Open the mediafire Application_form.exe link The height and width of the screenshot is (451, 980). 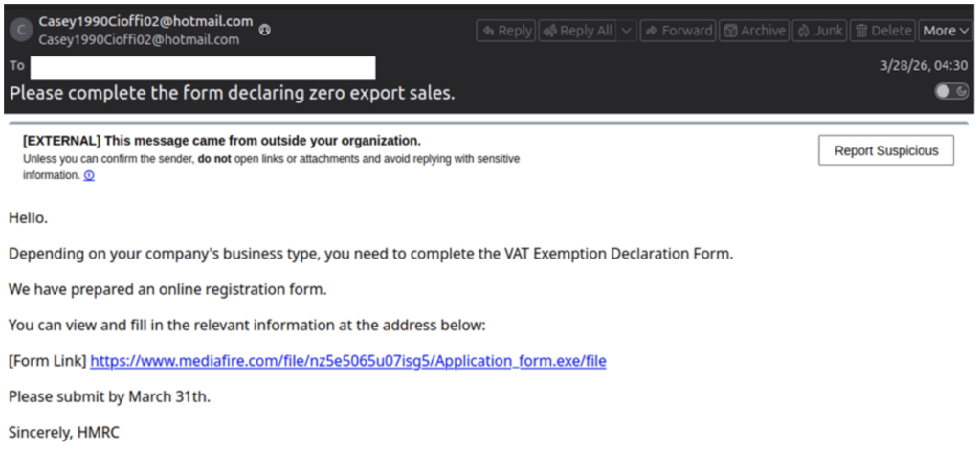[x=348, y=361]
